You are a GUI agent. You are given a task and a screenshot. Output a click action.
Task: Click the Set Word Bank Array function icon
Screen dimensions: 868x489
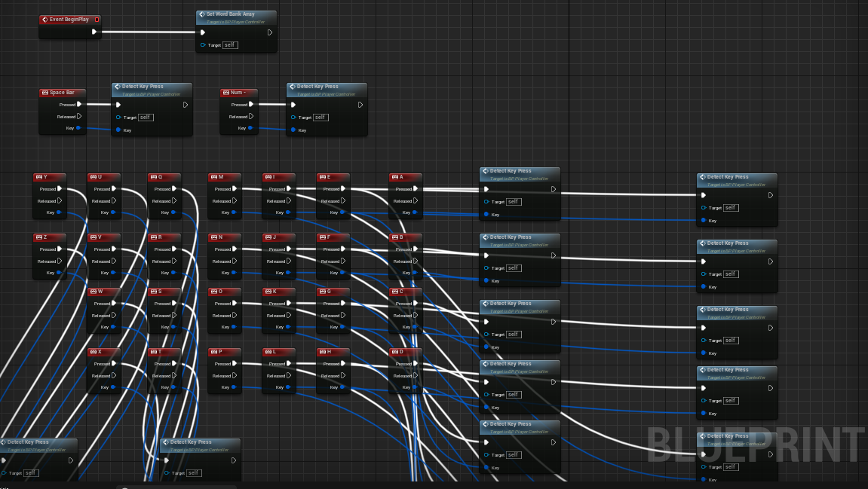tap(202, 14)
